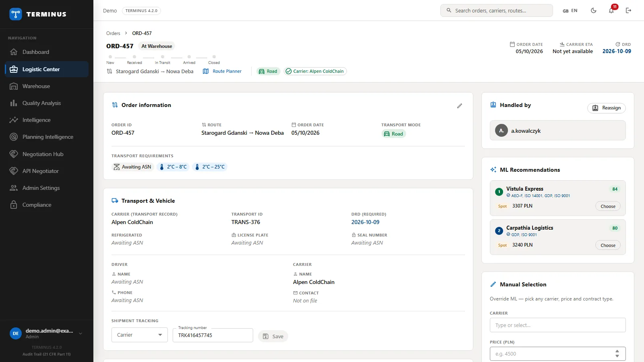Click the Admin Settings people icon

tap(14, 188)
